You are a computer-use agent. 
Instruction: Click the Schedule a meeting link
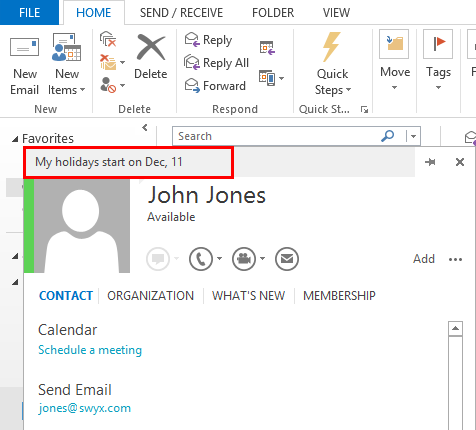coord(90,350)
